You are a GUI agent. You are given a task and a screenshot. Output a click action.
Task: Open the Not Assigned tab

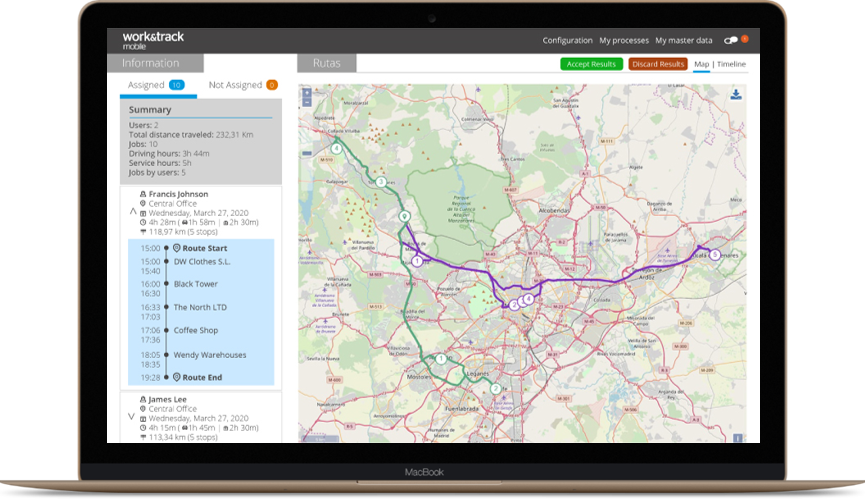[x=243, y=85]
